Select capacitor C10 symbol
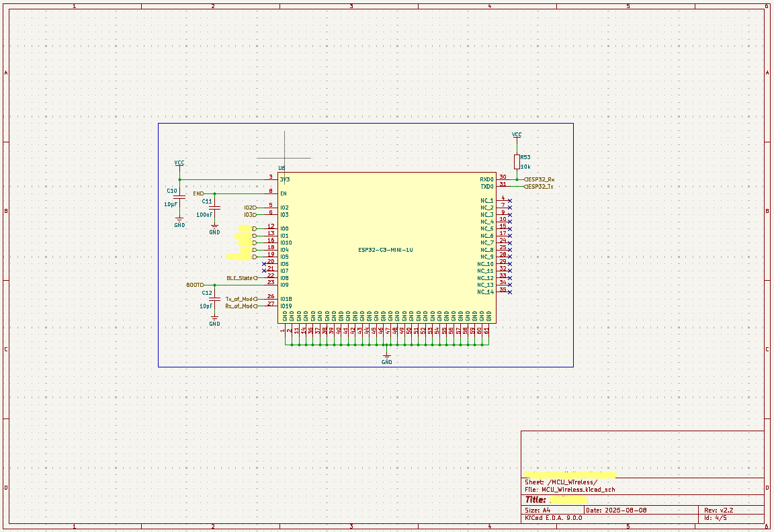This screenshot has width=774, height=532. (179, 197)
